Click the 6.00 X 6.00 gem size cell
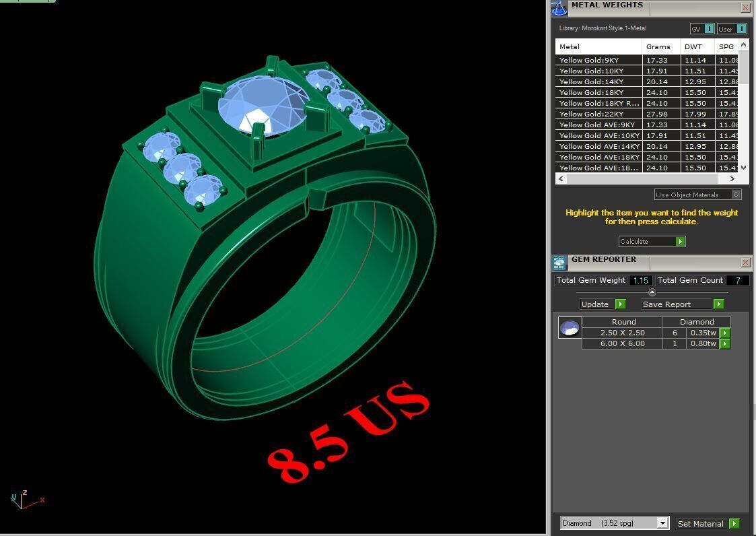 622,343
